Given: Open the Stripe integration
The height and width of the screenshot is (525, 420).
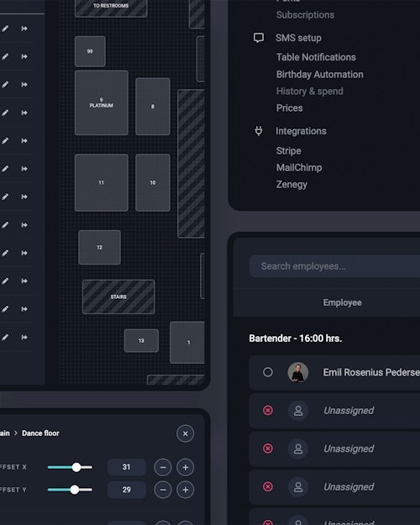Looking at the screenshot, I should [x=288, y=151].
